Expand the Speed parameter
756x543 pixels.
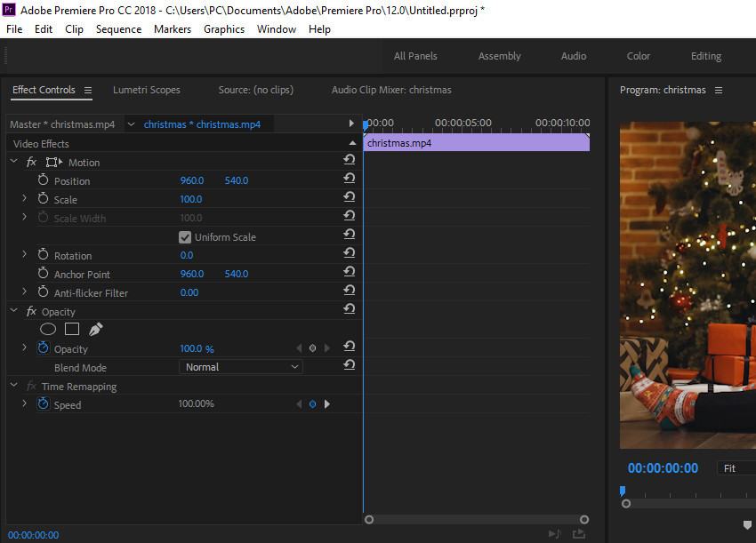[24, 403]
